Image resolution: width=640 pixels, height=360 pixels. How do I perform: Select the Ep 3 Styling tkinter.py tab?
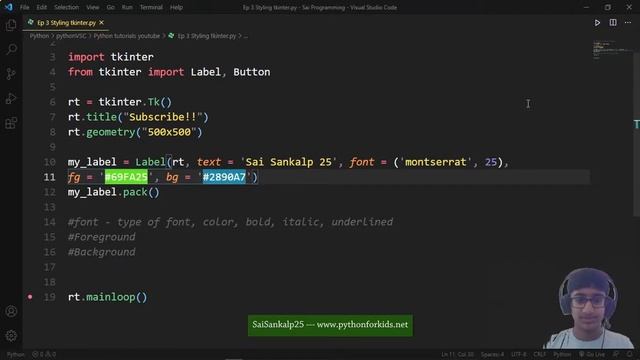(66, 23)
